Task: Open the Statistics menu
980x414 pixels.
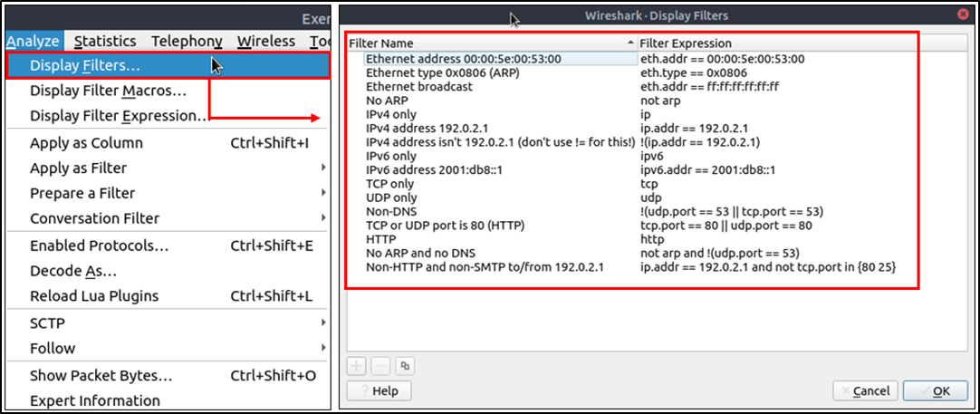Action: (x=105, y=42)
